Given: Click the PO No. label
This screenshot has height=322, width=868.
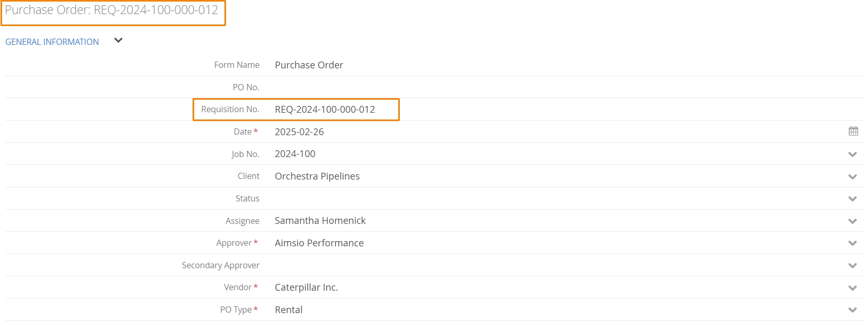Looking at the screenshot, I should point(246,87).
